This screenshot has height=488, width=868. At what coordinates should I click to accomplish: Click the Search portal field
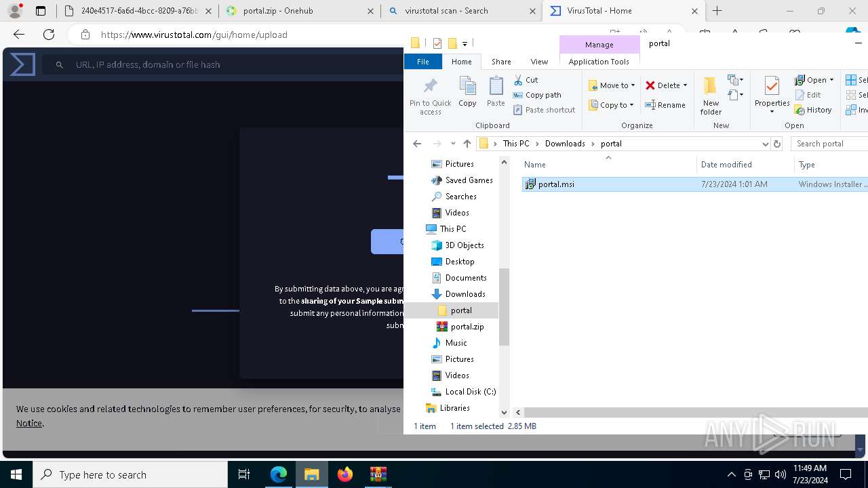coord(829,144)
